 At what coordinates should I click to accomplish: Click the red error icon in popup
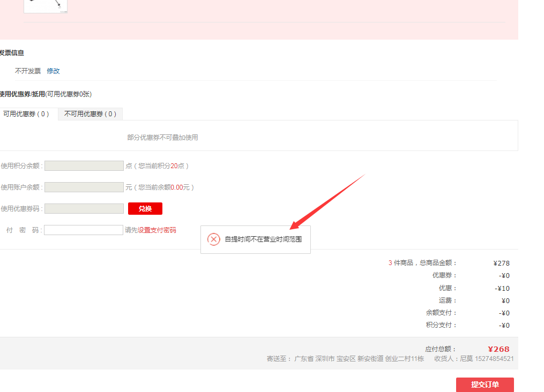(213, 239)
